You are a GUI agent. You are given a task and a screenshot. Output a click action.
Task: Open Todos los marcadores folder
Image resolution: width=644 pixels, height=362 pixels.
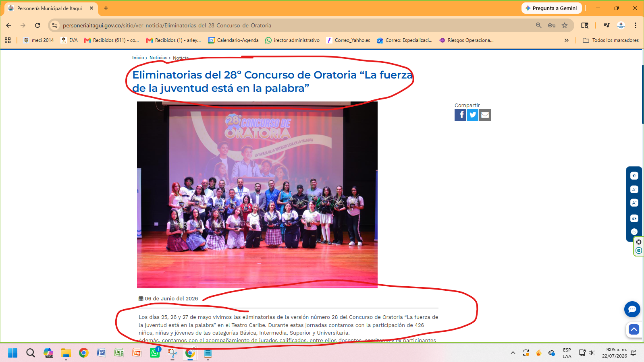[611, 40]
